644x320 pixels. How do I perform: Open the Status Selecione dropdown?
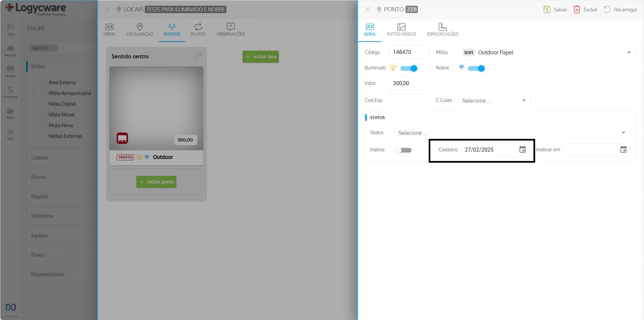pyautogui.click(x=512, y=133)
